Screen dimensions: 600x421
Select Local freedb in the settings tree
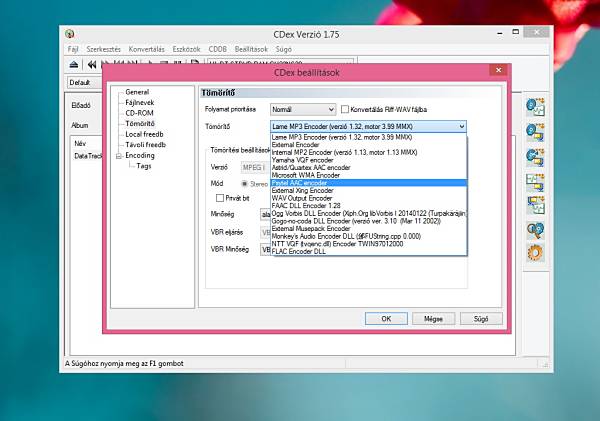[x=144, y=134]
